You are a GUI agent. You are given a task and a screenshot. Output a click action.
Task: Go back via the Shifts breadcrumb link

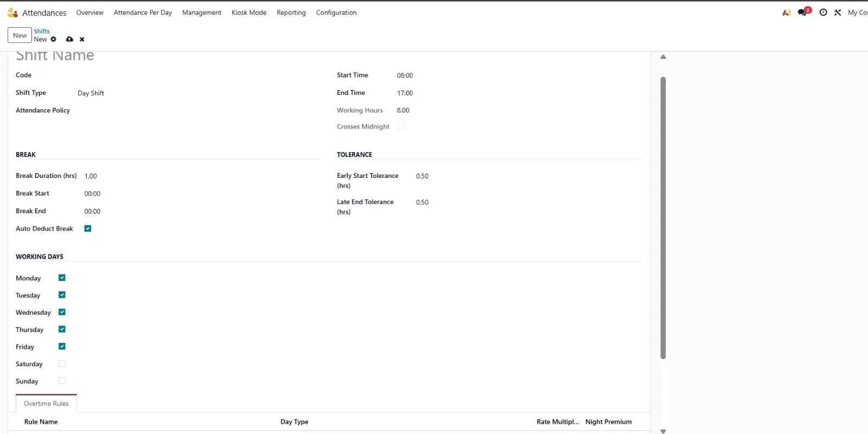[x=42, y=31]
